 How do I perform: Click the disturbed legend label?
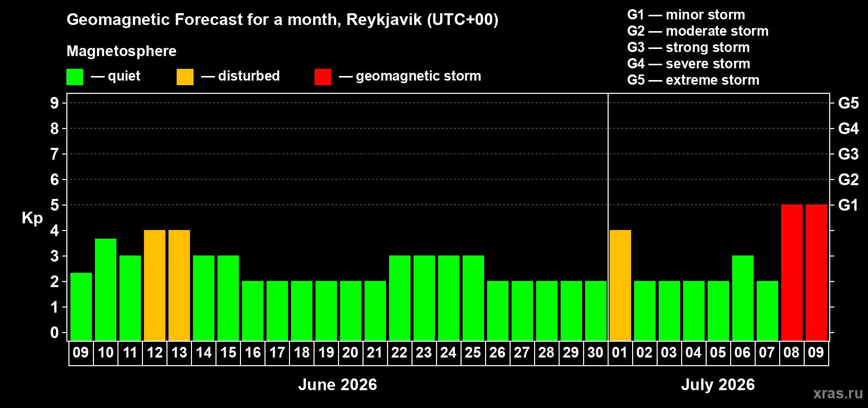pyautogui.click(x=249, y=76)
